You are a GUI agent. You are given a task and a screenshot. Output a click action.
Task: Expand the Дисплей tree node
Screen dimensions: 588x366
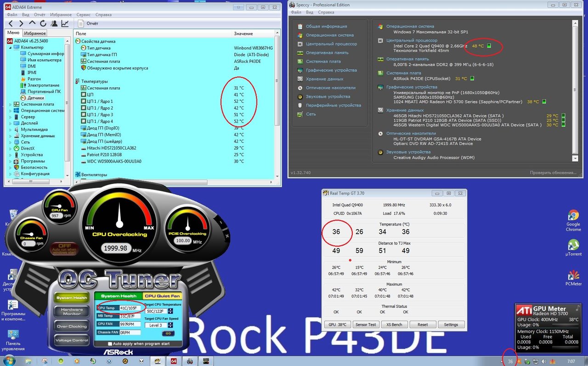(x=11, y=123)
